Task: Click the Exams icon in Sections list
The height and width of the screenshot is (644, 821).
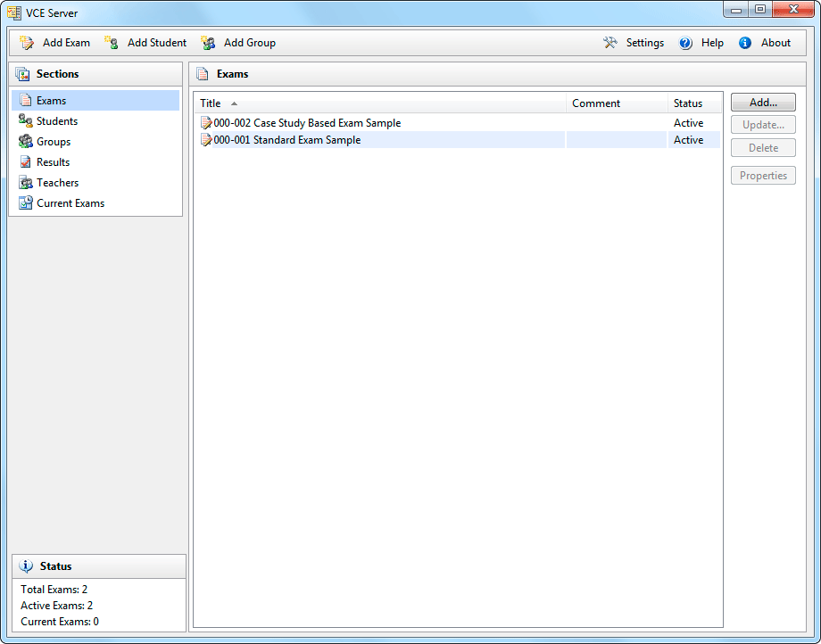Action: (25, 100)
